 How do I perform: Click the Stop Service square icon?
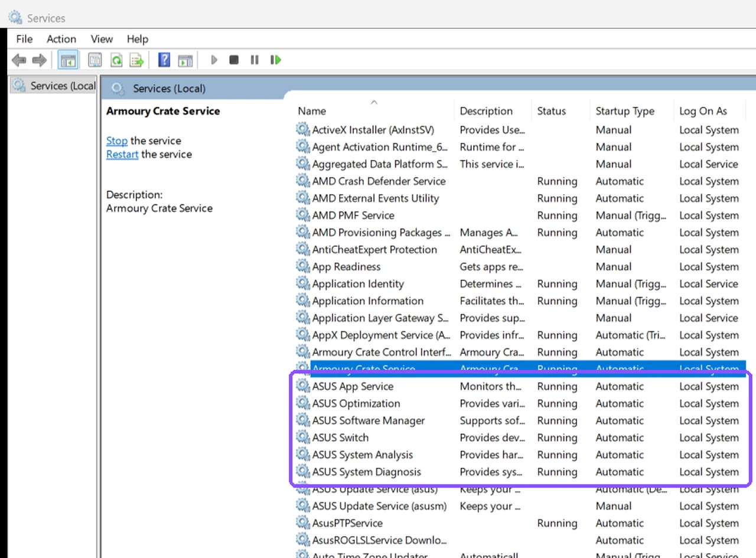coord(234,60)
